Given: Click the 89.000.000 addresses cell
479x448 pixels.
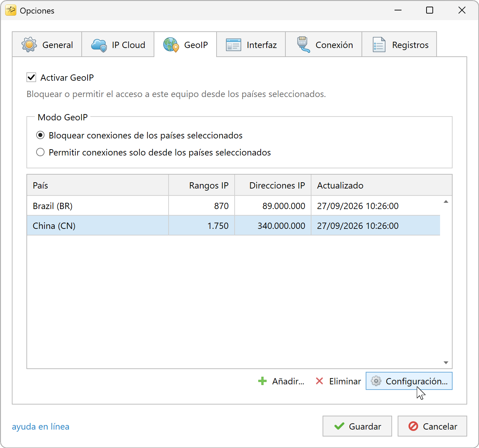Looking at the screenshot, I should coord(273,206).
